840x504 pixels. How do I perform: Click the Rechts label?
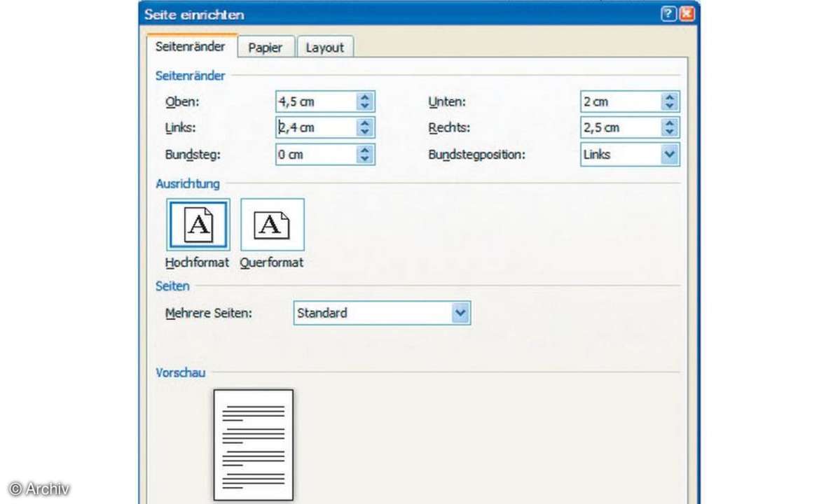point(449,128)
